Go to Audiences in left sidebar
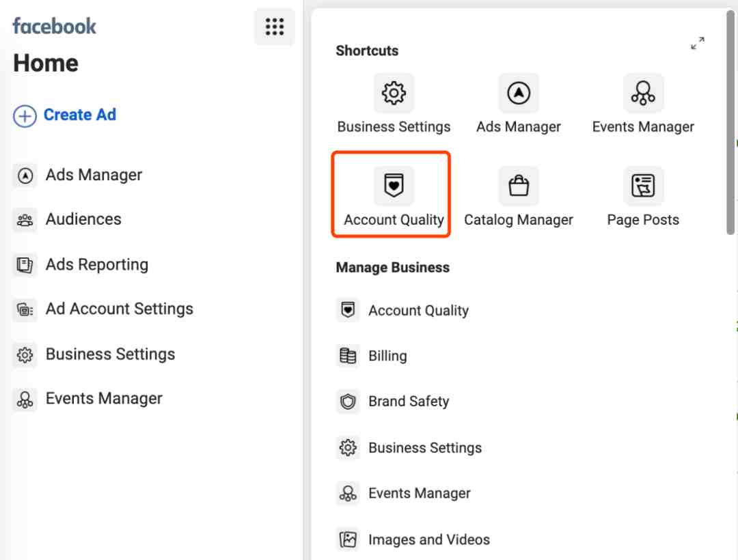The width and height of the screenshot is (738, 560). coord(83,219)
